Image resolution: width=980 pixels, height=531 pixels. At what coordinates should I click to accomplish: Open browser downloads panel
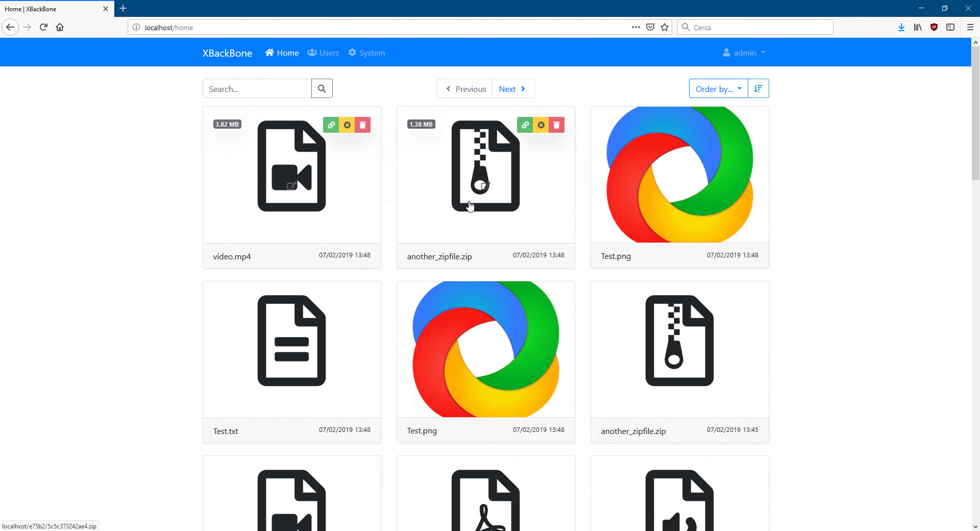[x=901, y=27]
